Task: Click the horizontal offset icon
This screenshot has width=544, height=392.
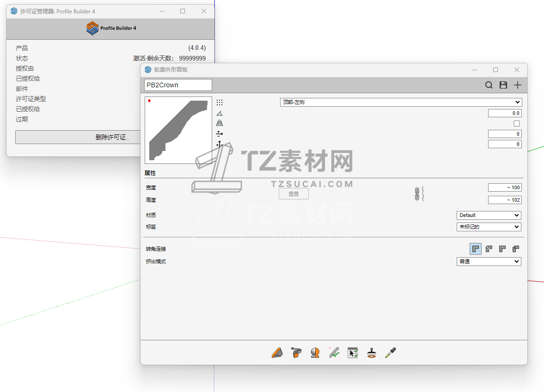Action: click(219, 133)
